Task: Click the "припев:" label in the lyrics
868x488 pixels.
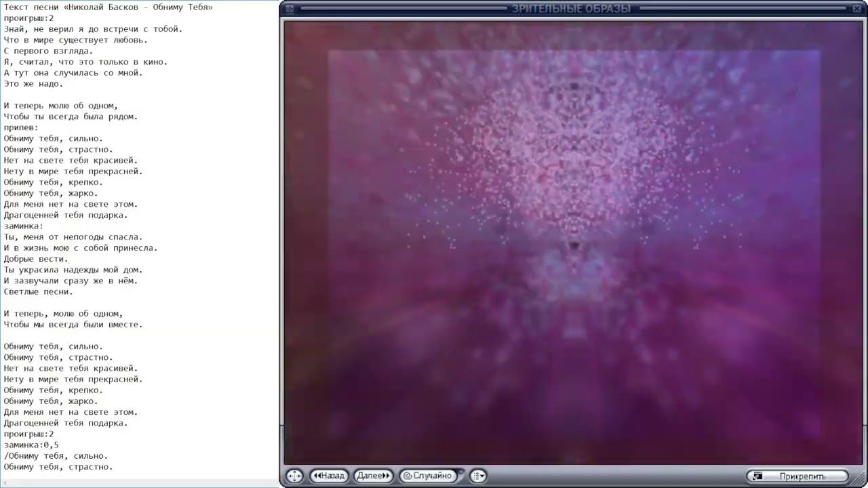Action: (21, 127)
